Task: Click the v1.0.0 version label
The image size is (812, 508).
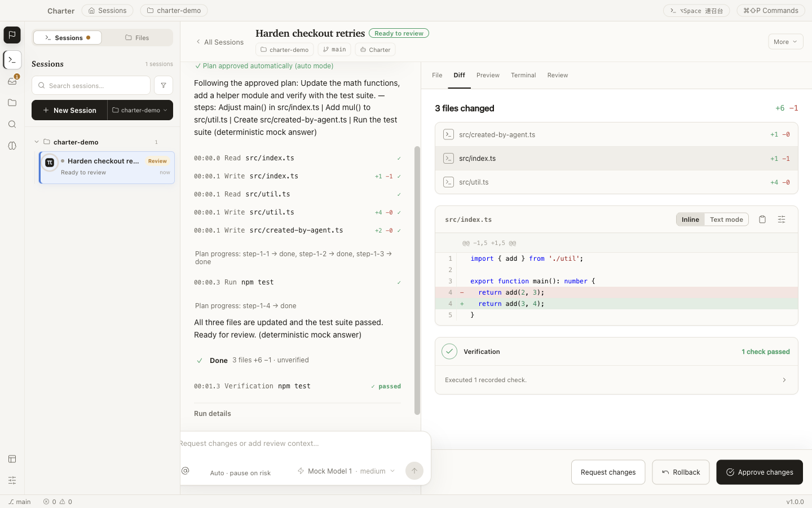Action: click(795, 501)
